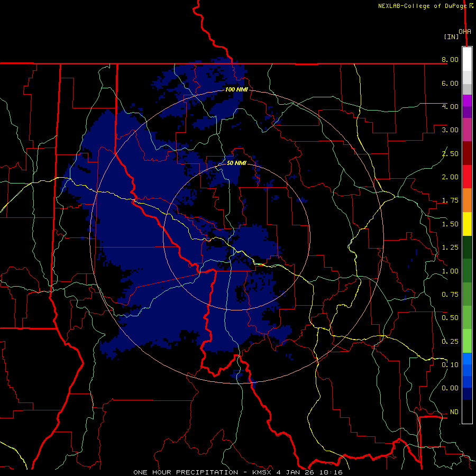
Task: Click the 4 JAN 26 date text
Action: [296, 472]
